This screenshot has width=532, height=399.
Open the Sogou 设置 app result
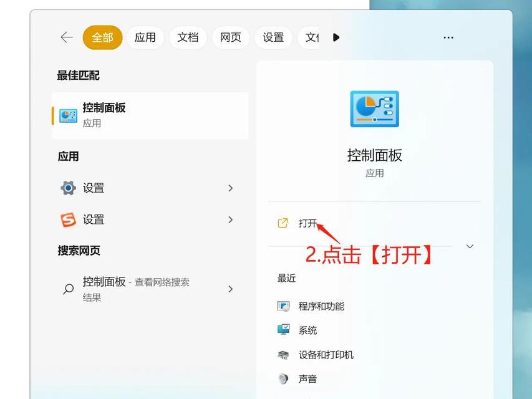point(147,219)
